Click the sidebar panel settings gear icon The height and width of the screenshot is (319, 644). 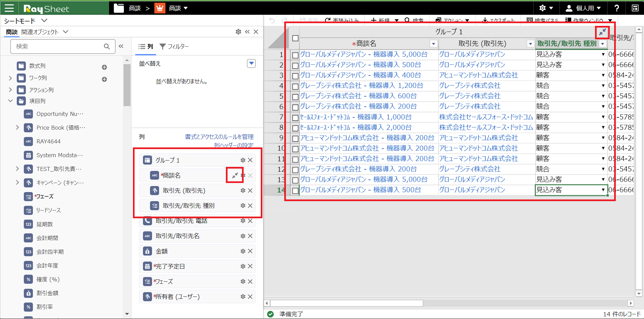[x=238, y=32]
